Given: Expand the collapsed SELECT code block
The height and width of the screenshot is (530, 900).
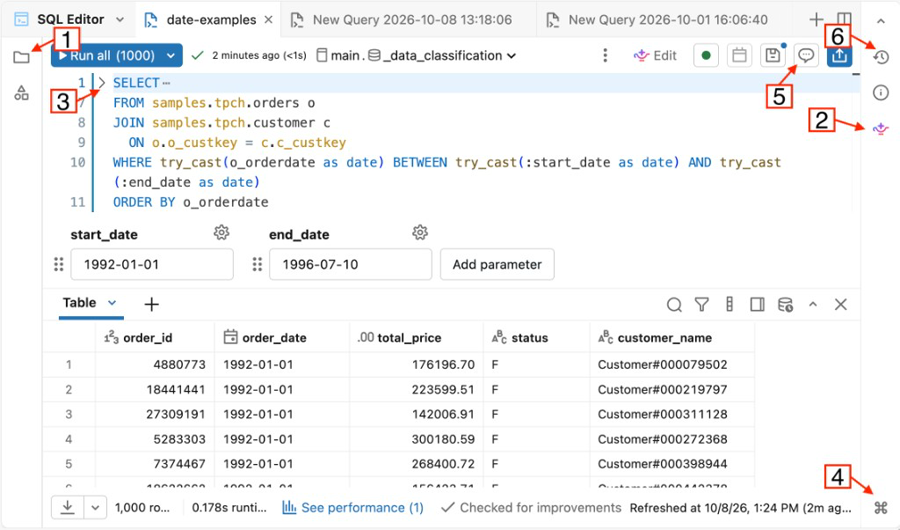Looking at the screenshot, I should coord(102,83).
